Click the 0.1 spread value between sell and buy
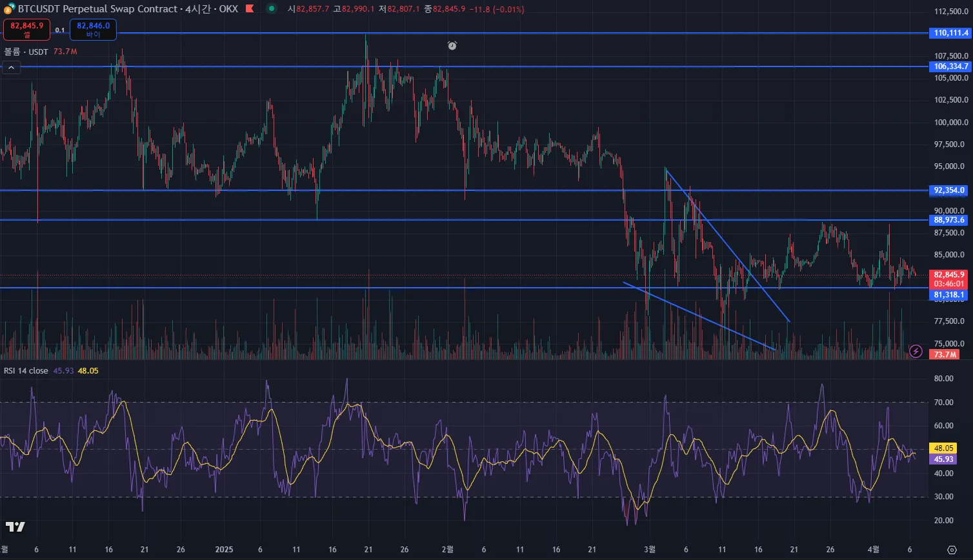Image resolution: width=973 pixels, height=560 pixels. pos(60,30)
